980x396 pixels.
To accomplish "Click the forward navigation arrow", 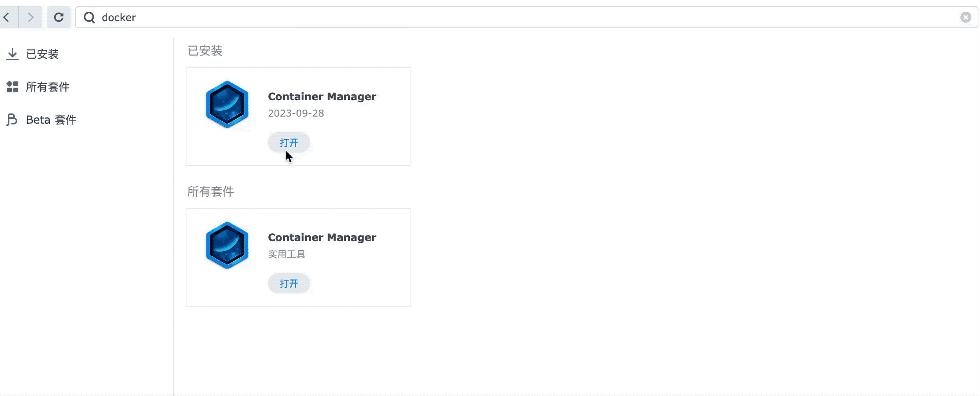I will pos(31,17).
